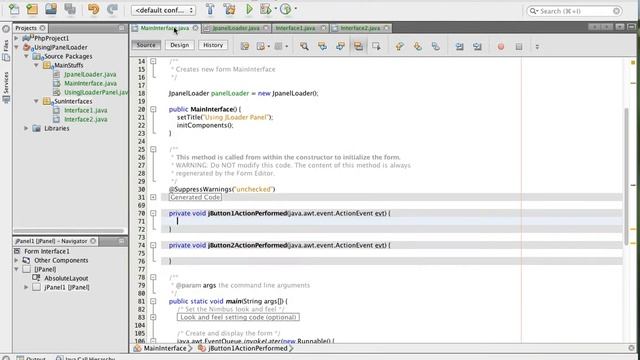This screenshot has width=640, height=360.
Task: Select the Design view button
Action: coord(180,45)
